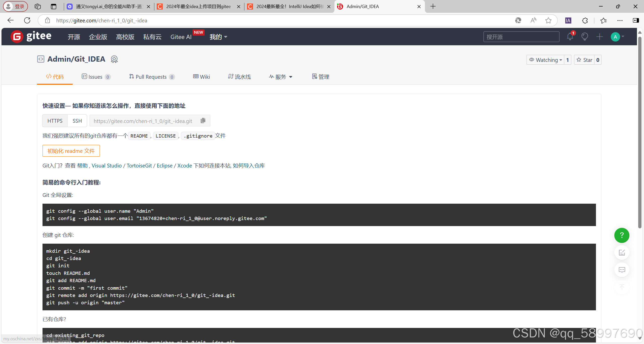Click the green help question-mark button
Image resolution: width=644 pixels, height=344 pixels.
pos(622,235)
